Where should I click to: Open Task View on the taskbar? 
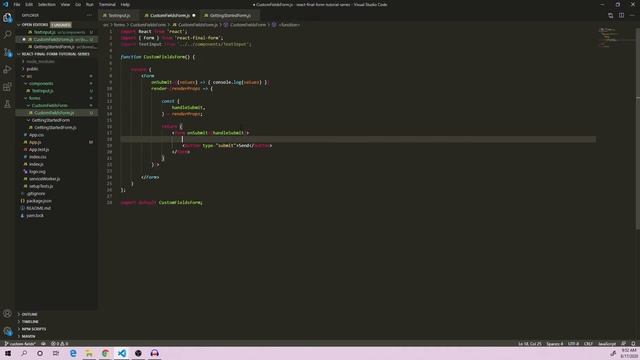pyautogui.click(x=56, y=353)
